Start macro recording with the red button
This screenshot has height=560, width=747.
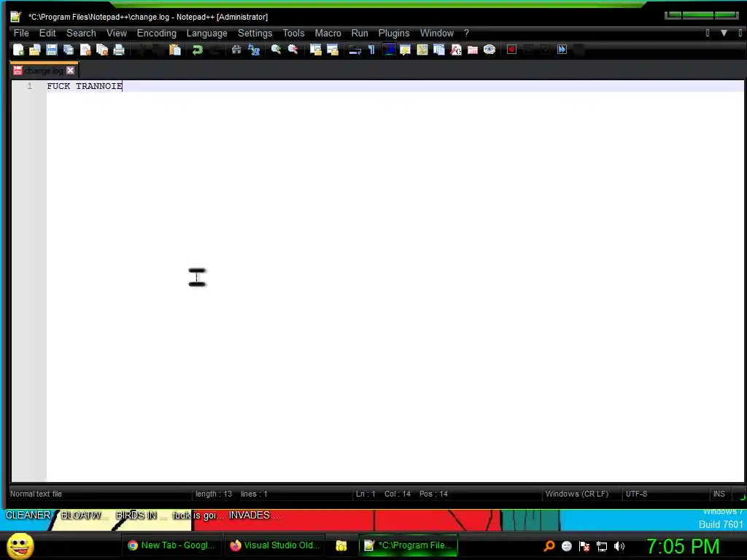[x=511, y=50]
